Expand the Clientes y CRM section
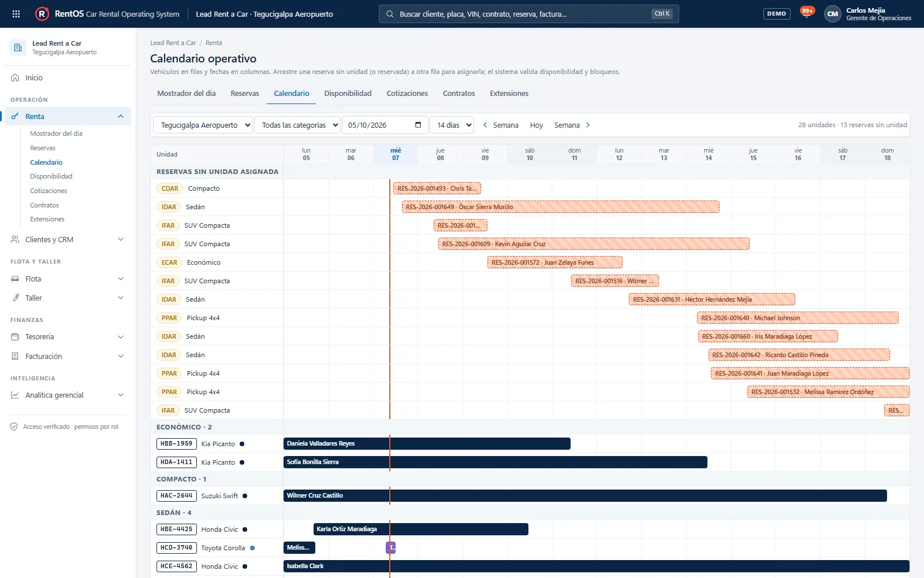The width and height of the screenshot is (924, 578). coord(121,239)
